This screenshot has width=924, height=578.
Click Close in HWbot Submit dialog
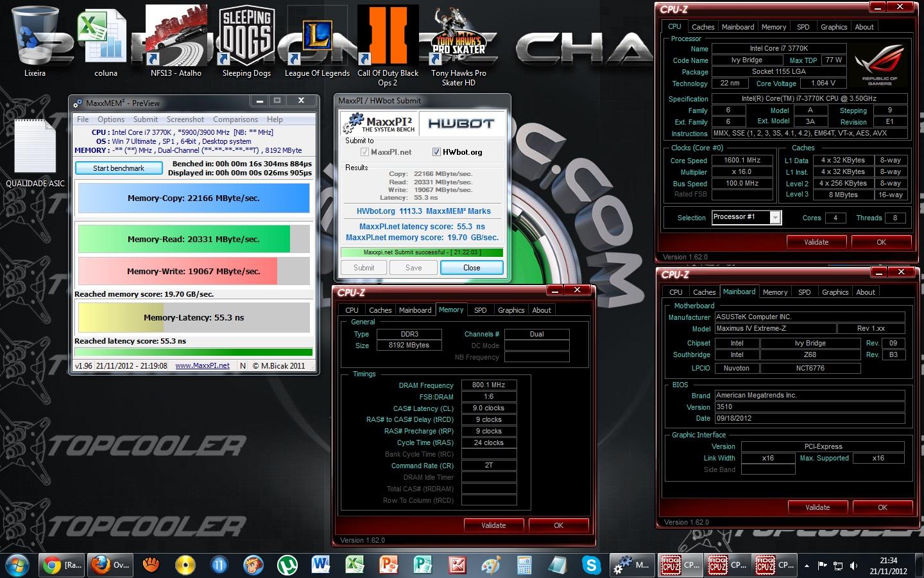[472, 268]
